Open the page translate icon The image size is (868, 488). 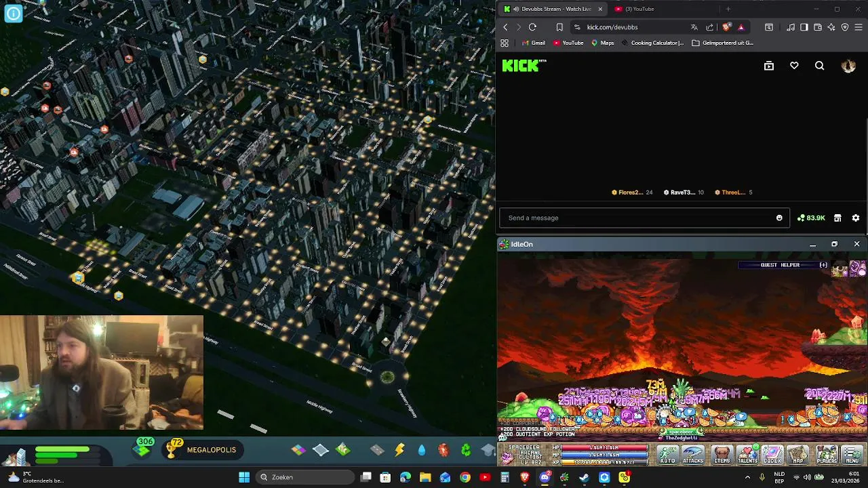[694, 27]
